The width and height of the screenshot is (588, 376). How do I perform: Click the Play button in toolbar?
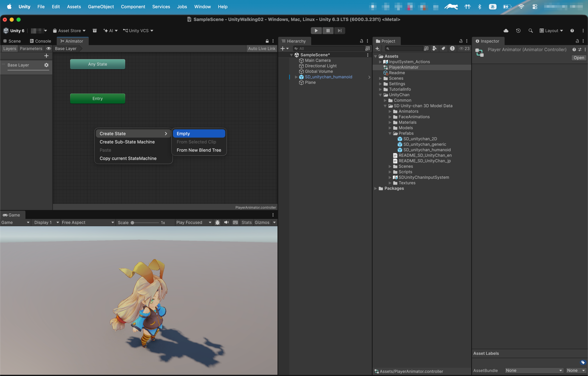tap(316, 31)
